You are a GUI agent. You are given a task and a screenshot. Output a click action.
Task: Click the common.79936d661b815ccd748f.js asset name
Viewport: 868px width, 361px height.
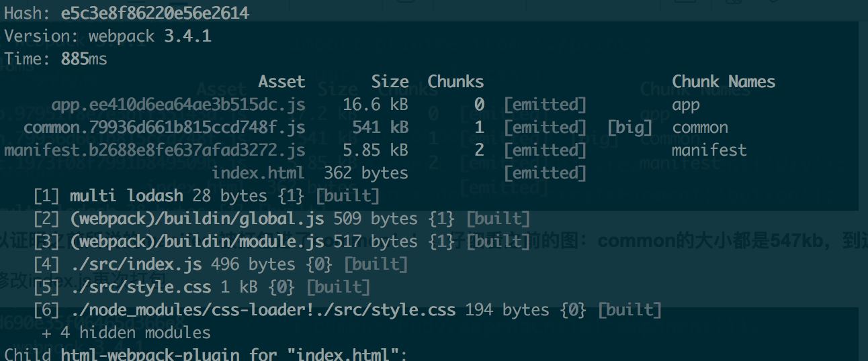165,127
